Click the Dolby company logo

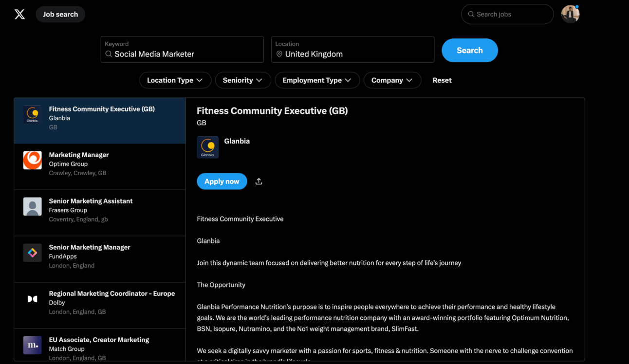pyautogui.click(x=33, y=299)
